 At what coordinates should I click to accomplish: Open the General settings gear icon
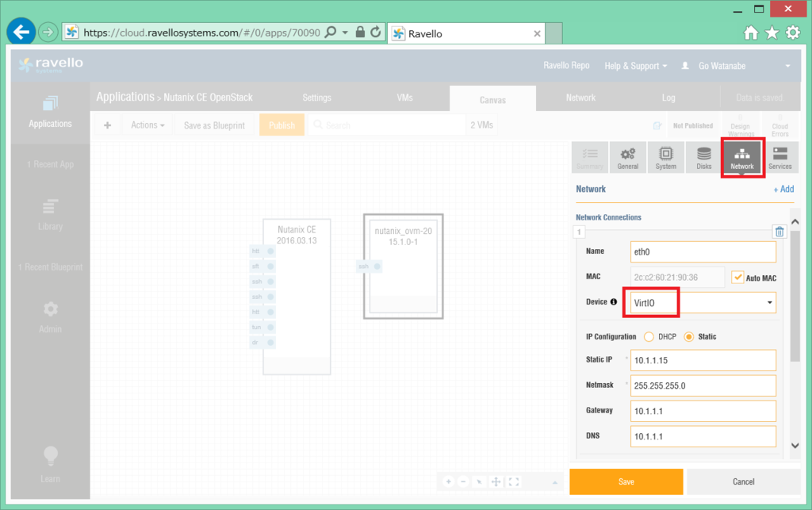(628, 157)
